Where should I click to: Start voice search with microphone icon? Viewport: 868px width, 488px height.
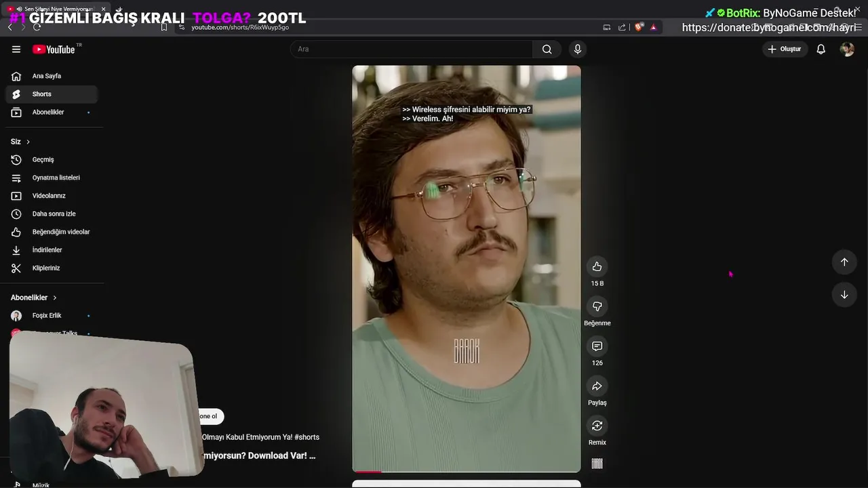pos(578,49)
